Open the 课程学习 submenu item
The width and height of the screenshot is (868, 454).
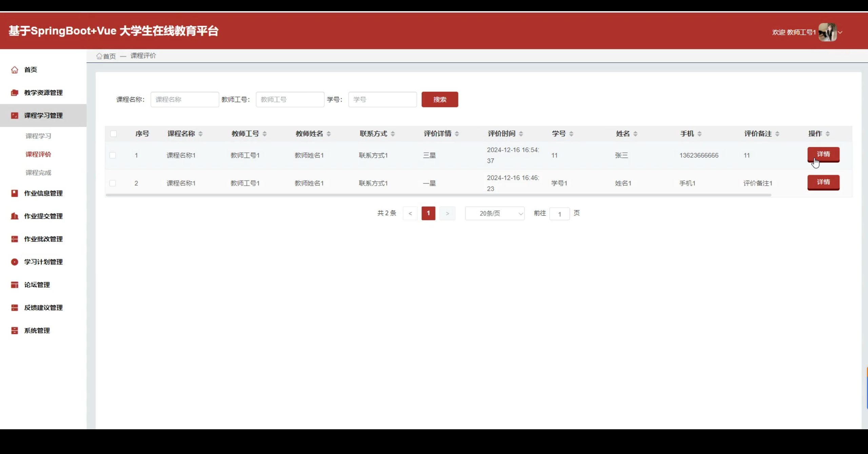point(38,136)
